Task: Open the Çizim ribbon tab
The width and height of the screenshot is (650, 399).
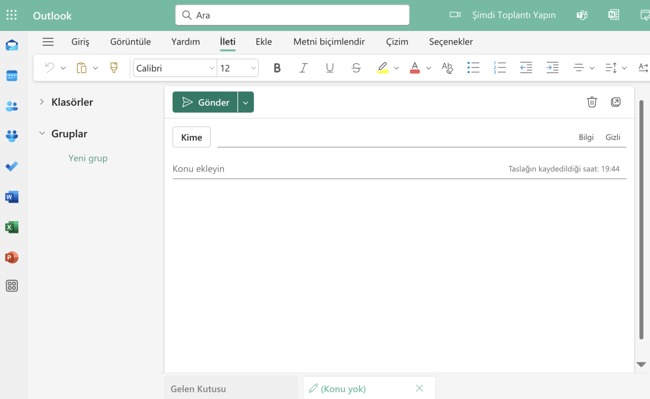Action: (397, 42)
